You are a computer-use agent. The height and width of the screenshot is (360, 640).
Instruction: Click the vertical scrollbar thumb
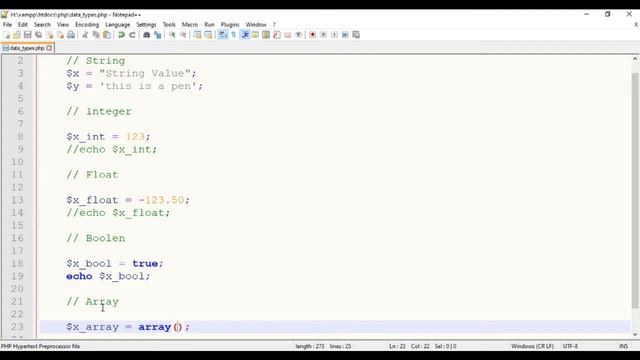635,191
